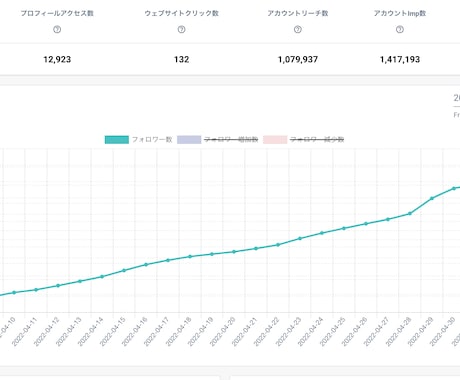Click data point for 2022-04-20
The image size is (460, 380).
234,252
